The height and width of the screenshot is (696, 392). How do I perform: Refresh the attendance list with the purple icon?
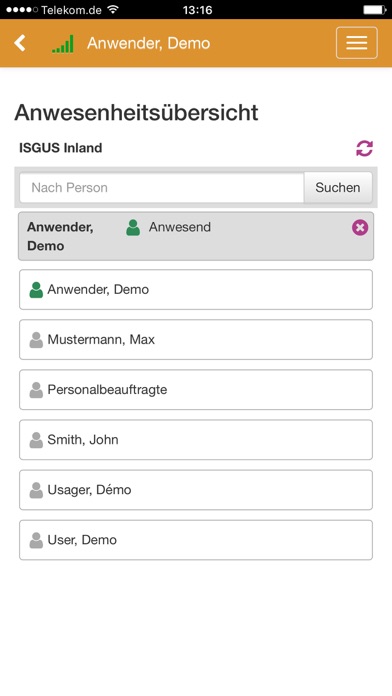(x=364, y=148)
